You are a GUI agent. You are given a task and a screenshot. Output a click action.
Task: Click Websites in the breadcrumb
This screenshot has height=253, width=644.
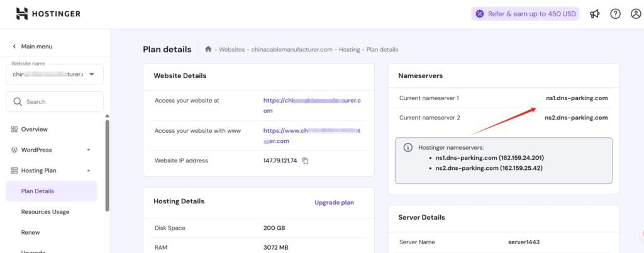tap(231, 49)
